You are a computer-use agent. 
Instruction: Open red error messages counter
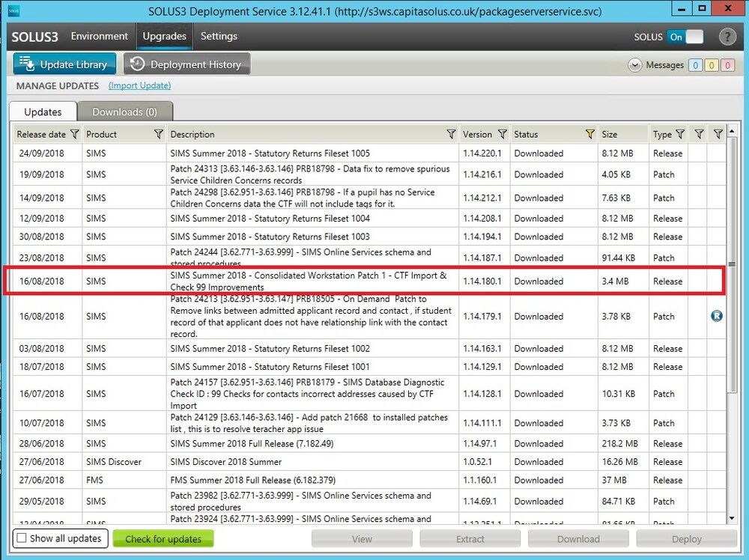point(727,65)
